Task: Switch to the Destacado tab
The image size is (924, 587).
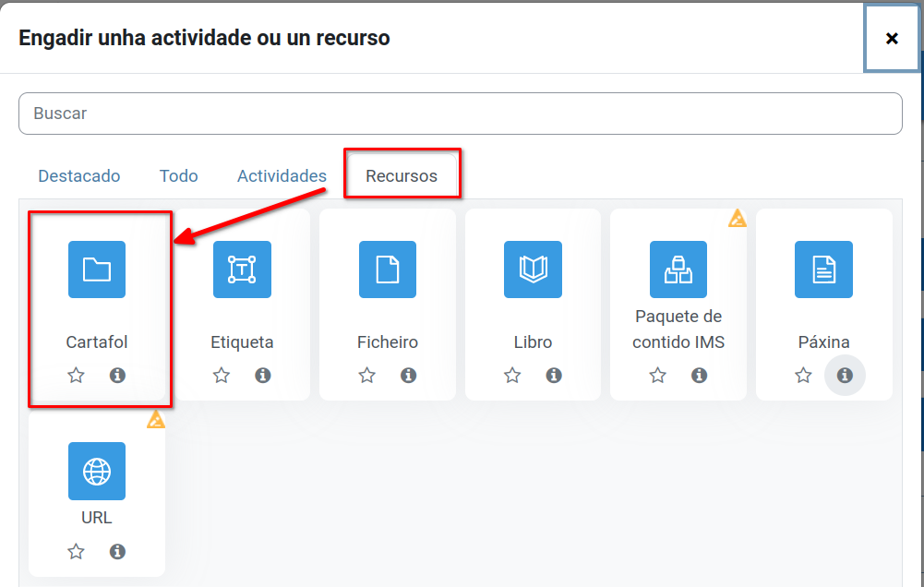Action: [x=79, y=175]
